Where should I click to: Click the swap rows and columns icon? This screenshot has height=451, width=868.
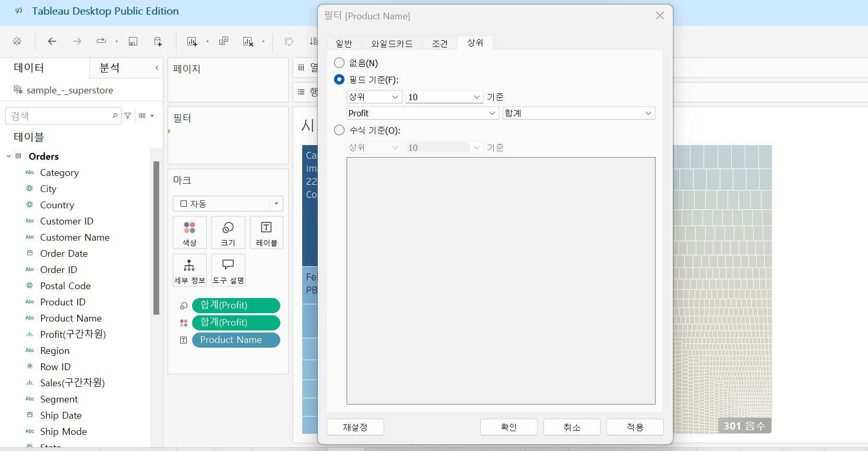289,41
